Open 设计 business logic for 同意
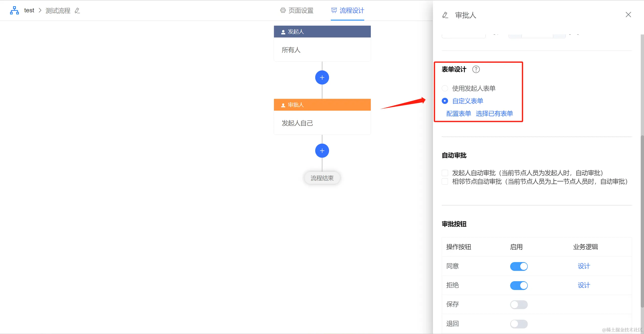Screen dimensions: 644x334 584,266
